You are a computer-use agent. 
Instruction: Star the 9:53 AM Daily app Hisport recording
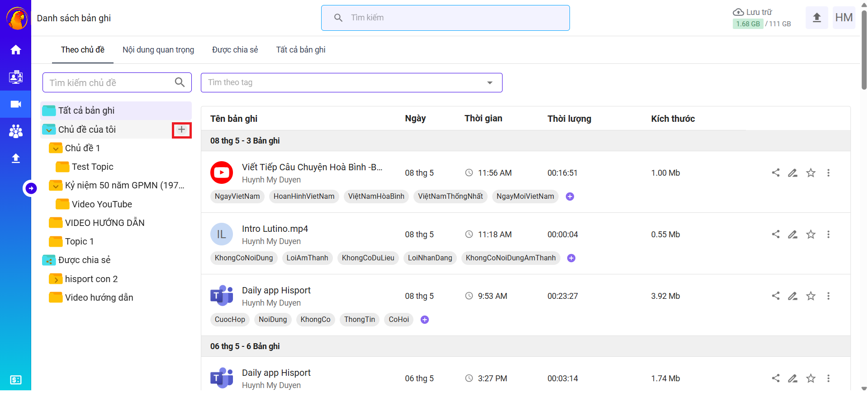pyautogui.click(x=811, y=296)
